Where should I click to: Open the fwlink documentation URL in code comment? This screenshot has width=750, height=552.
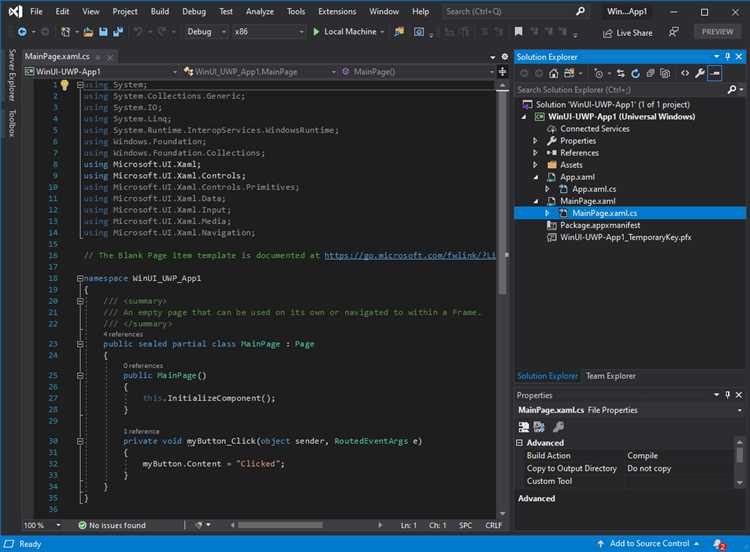tap(409, 255)
